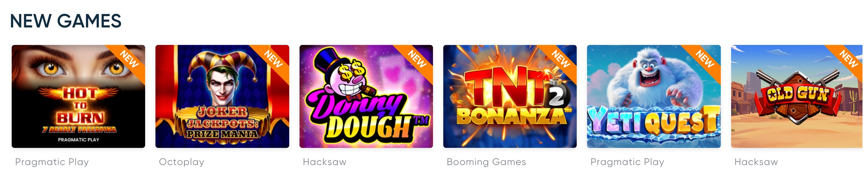Click Hacksaw label under Donny Dough
This screenshot has width=868, height=175.
tap(325, 162)
